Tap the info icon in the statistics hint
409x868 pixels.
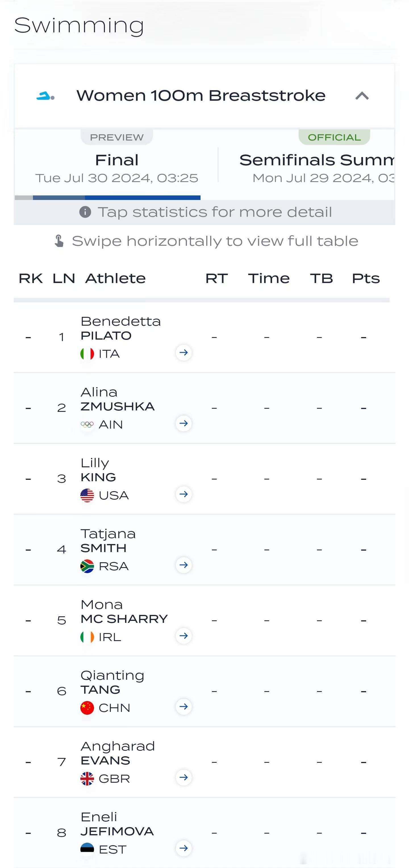click(85, 212)
